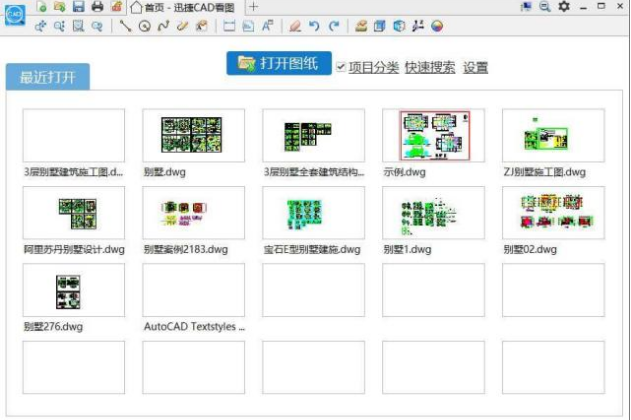This screenshot has height=420, width=631.
Task: Toggle the 项目分类 checkbox
Action: coord(341,67)
